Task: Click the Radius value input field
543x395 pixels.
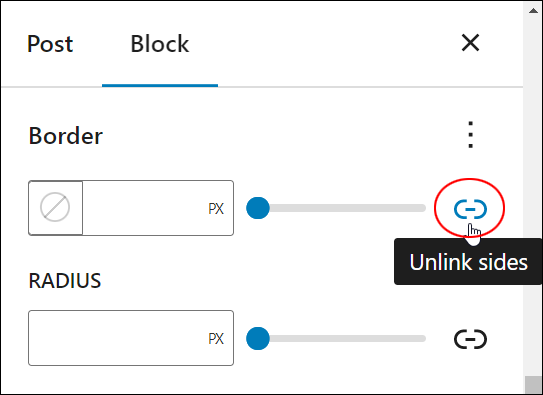Action: (118, 338)
